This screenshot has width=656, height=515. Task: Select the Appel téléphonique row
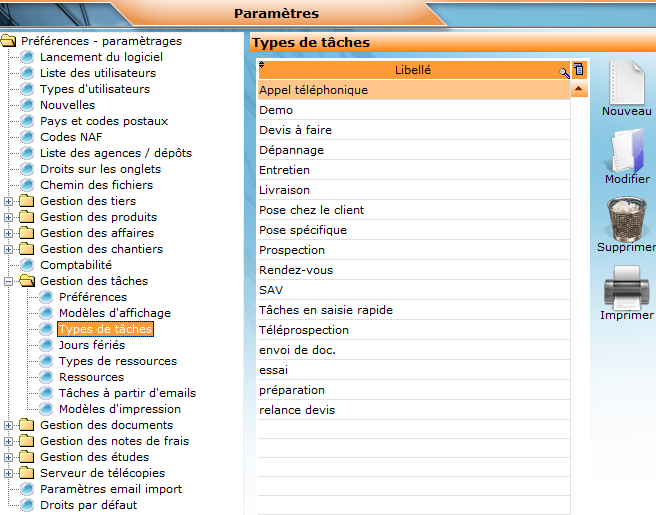click(x=414, y=90)
